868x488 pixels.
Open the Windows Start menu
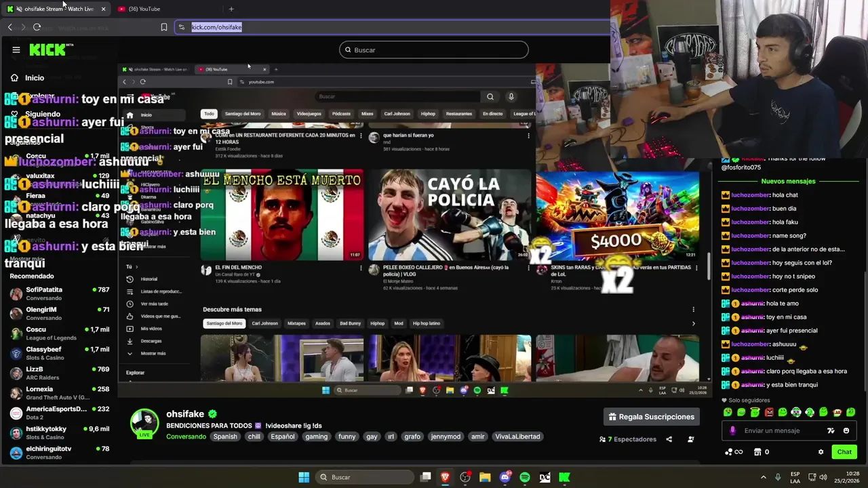304,477
